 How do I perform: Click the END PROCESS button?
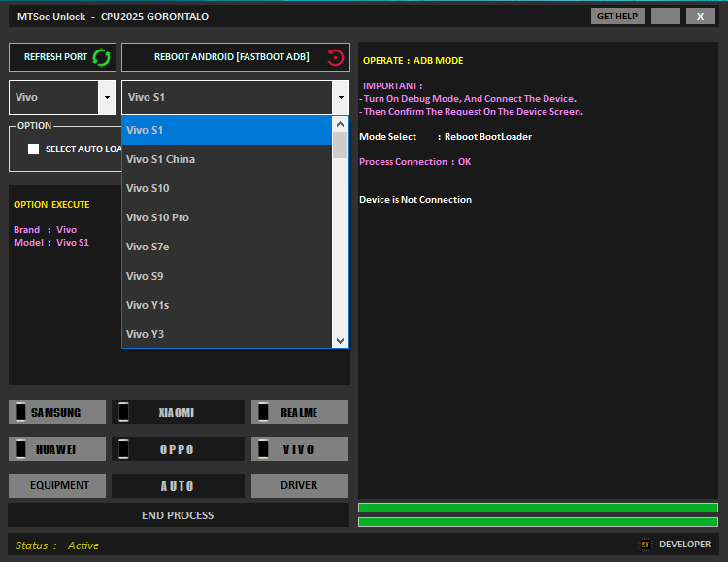[179, 515]
